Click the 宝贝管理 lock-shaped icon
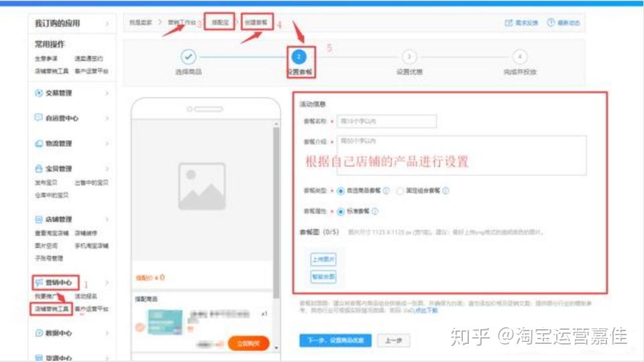 pyautogui.click(x=39, y=168)
